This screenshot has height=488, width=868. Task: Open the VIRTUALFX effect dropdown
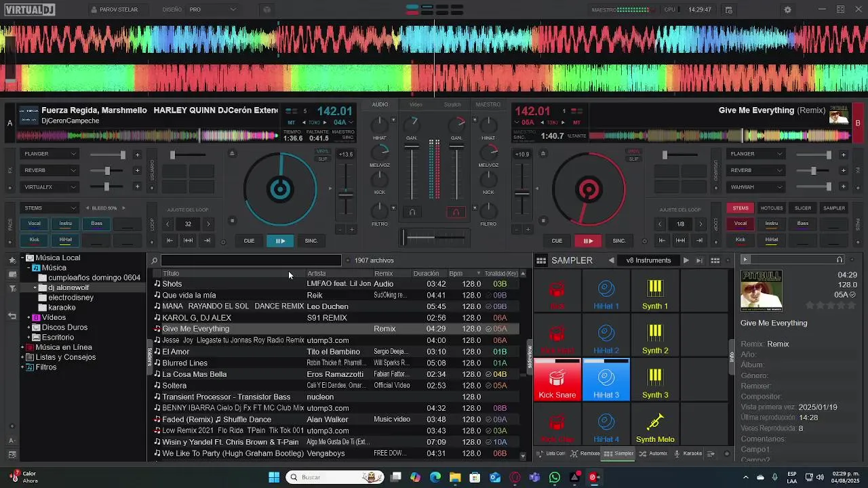50,187
